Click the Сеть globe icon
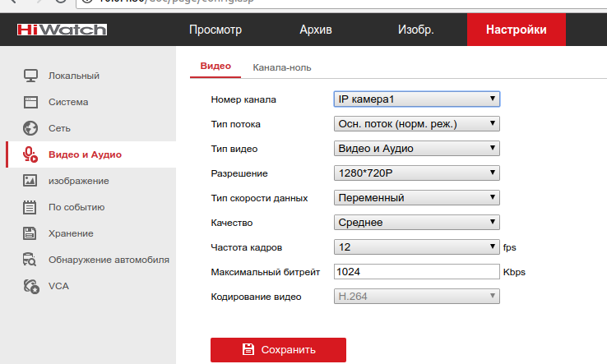 30,128
